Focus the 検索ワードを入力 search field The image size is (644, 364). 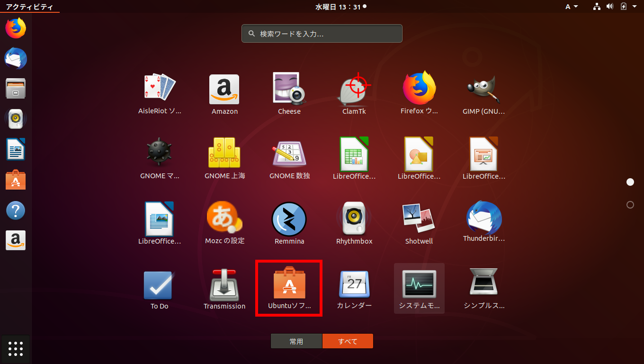pyautogui.click(x=322, y=34)
